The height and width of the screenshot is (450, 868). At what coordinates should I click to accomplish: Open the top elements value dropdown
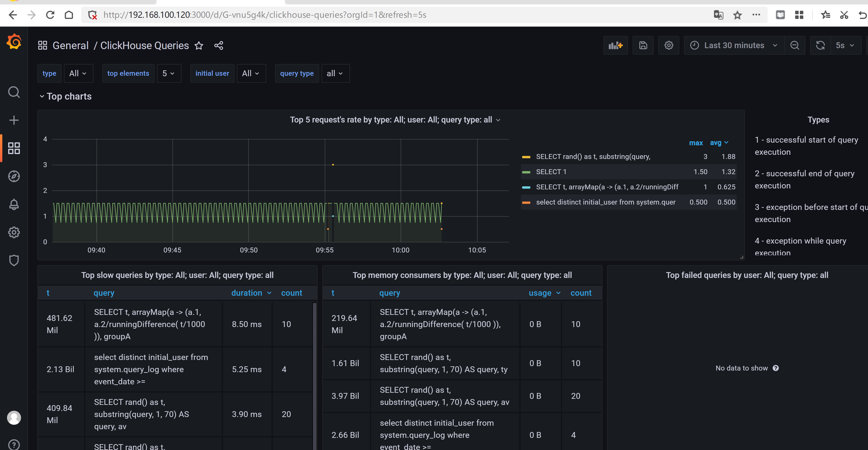tap(169, 73)
